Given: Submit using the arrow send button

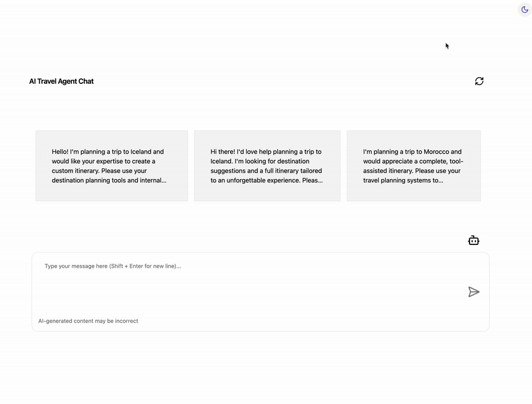Looking at the screenshot, I should pyautogui.click(x=473, y=292).
